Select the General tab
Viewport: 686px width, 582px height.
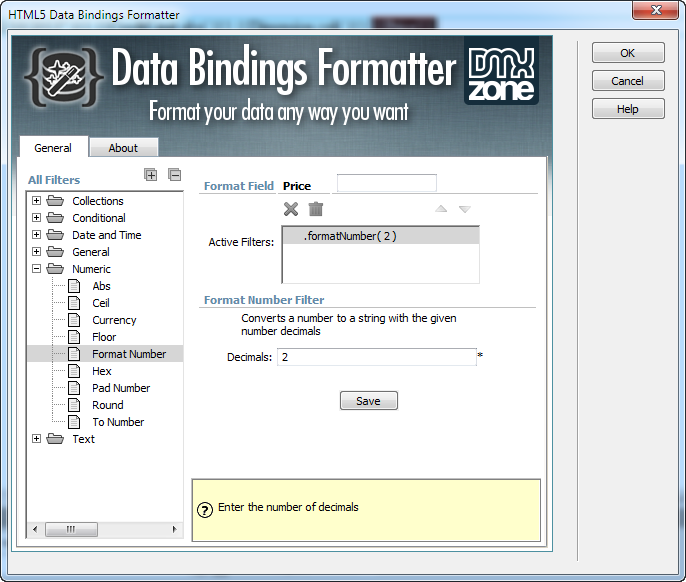[x=53, y=147]
